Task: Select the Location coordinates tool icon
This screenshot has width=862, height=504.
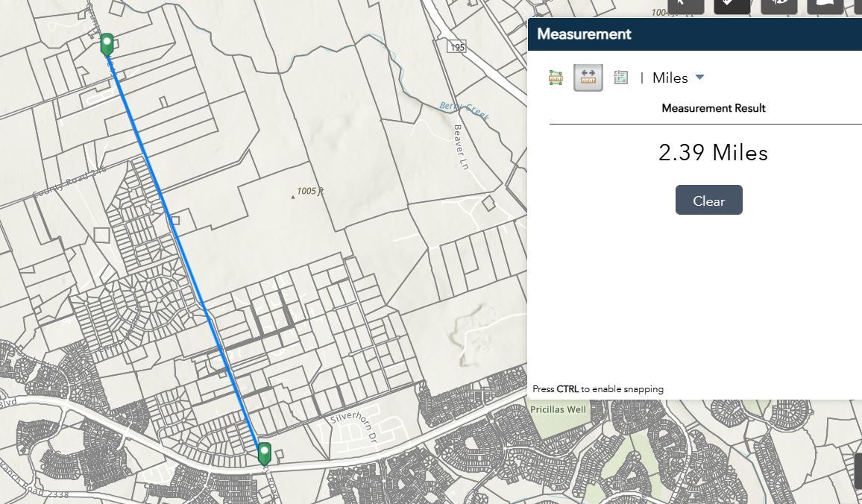Action: point(620,78)
